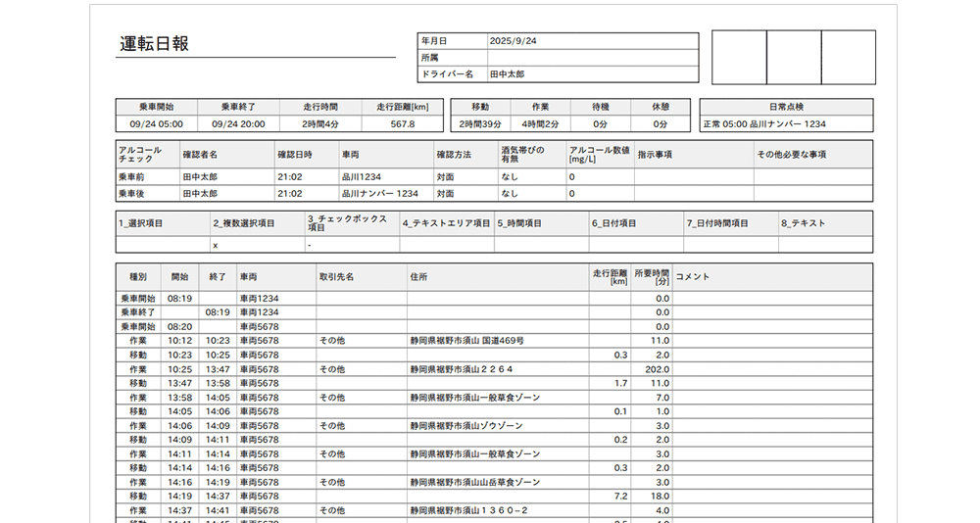Click the address ending in ゾウゾーン
This screenshot has width=980, height=523.
tap(466, 426)
